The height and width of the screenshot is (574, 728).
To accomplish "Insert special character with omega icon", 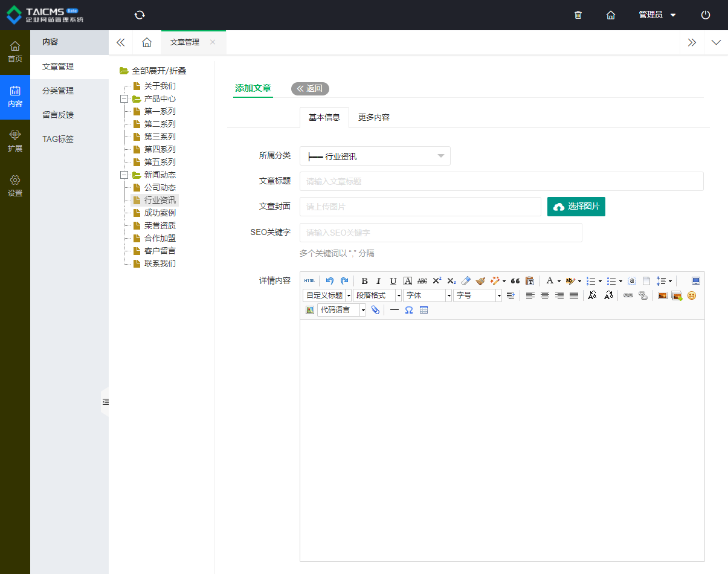I will [x=409, y=311].
